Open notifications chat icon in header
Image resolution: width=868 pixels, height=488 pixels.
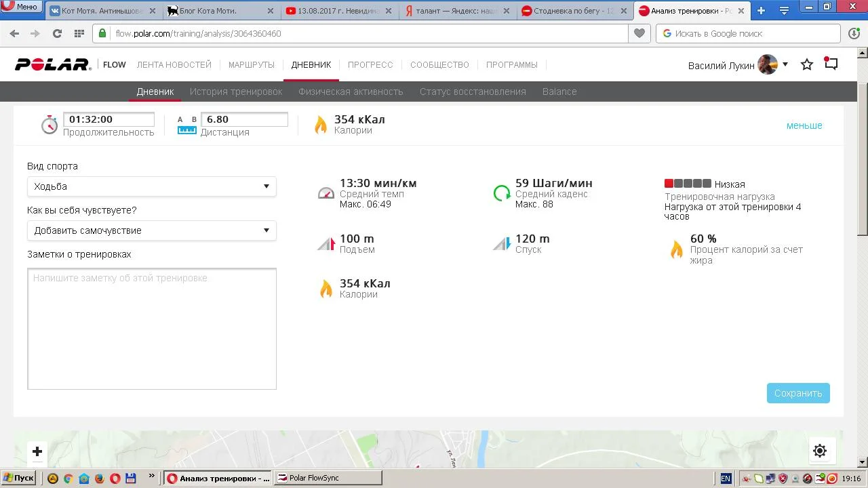[831, 64]
